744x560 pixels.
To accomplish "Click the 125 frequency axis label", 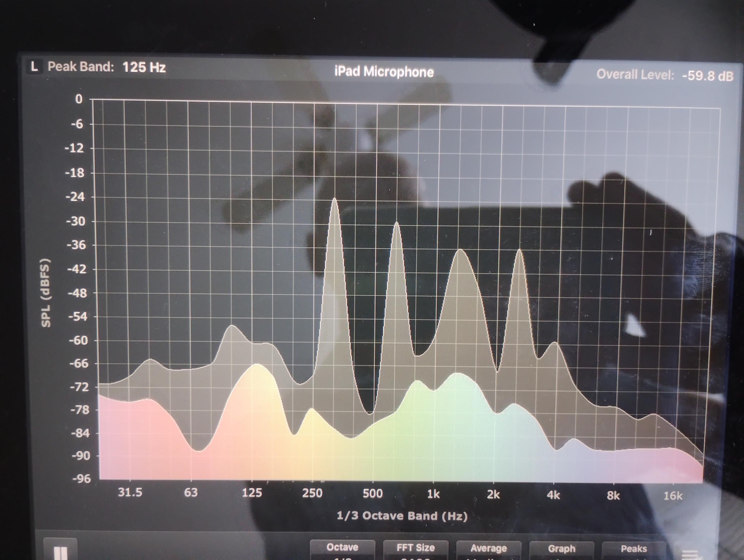I will pos(251,493).
